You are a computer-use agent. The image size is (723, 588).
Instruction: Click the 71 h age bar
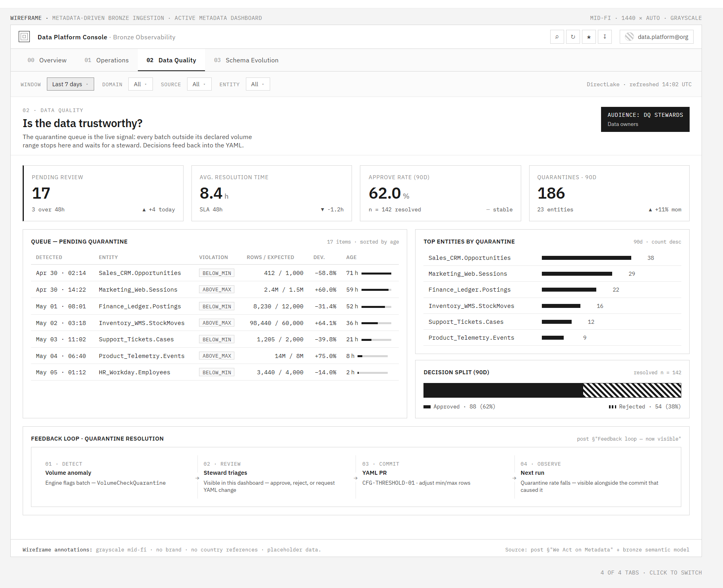click(376, 273)
